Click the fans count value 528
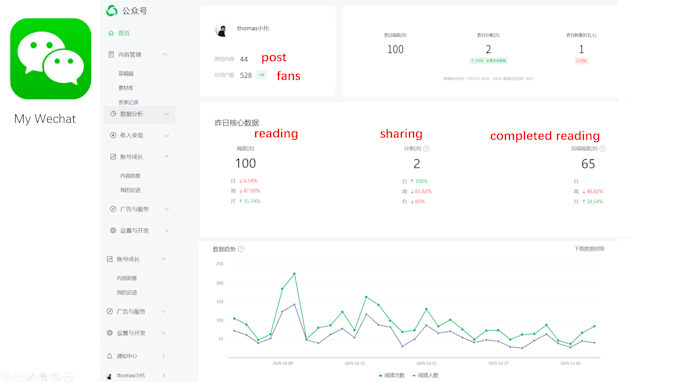This screenshot has height=382, width=680. tap(246, 75)
